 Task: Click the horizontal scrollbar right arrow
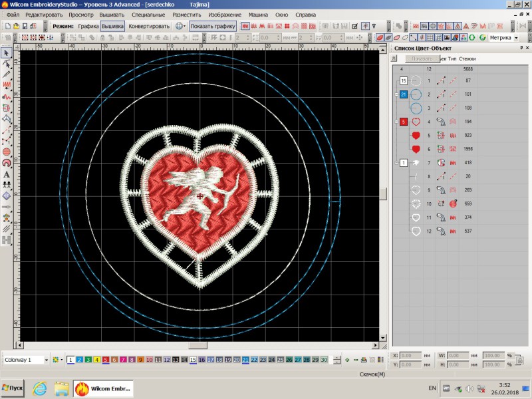pyautogui.click(x=375, y=345)
